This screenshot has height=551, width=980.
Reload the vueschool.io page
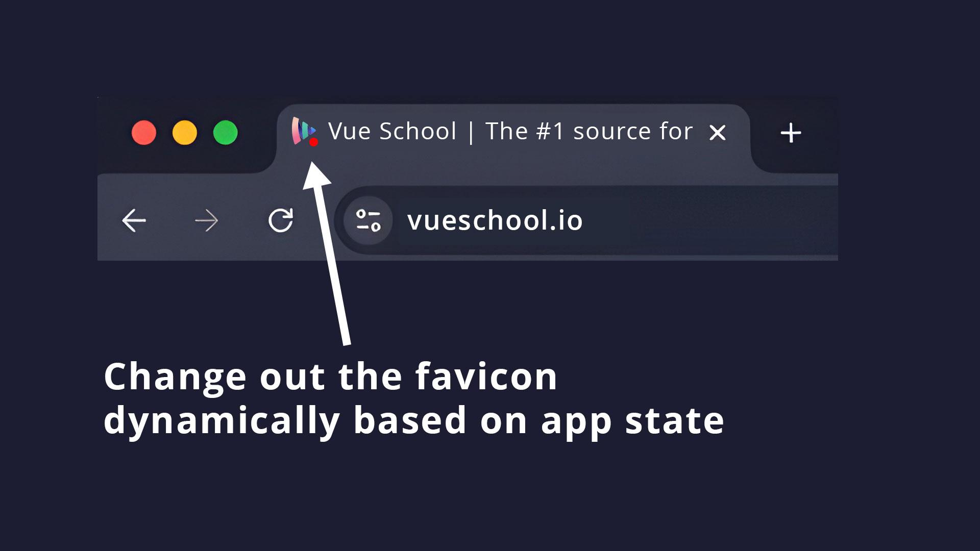[x=281, y=220]
